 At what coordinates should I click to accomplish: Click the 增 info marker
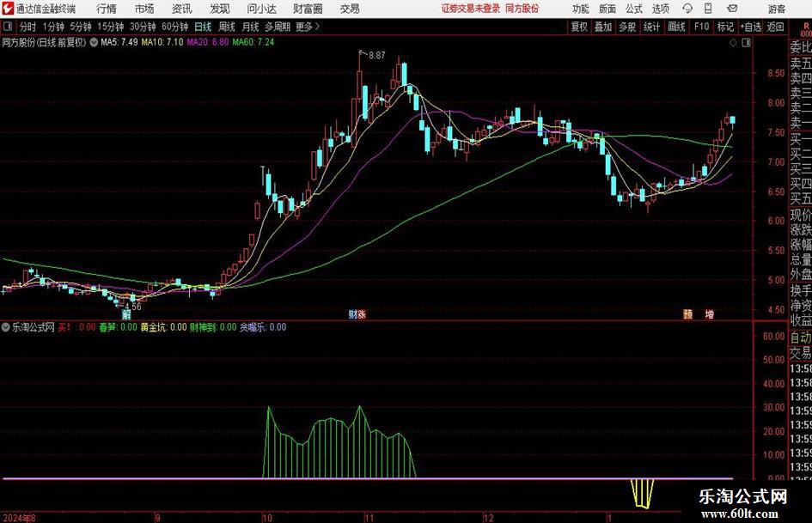tap(710, 314)
